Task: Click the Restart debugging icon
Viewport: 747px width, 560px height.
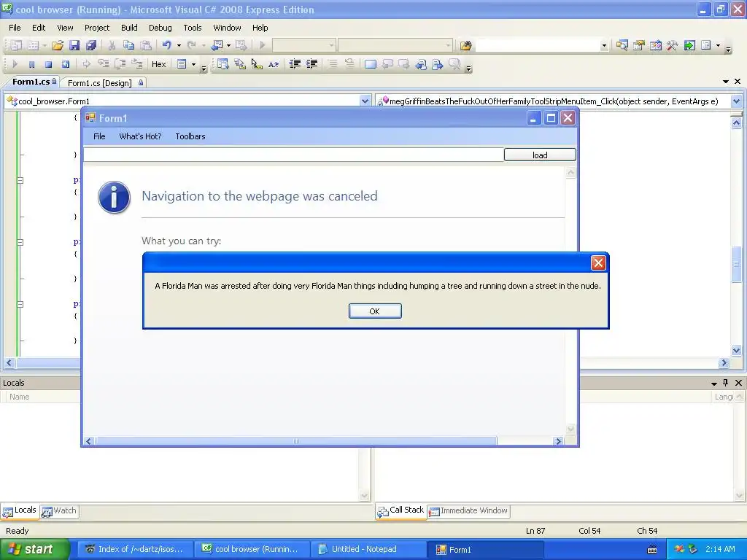Action: pos(65,64)
